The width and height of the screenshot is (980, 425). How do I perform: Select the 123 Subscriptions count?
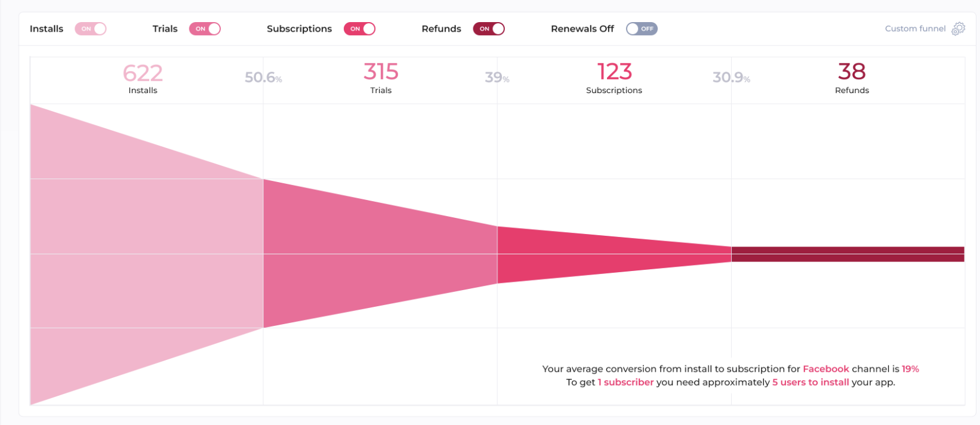coord(614,72)
